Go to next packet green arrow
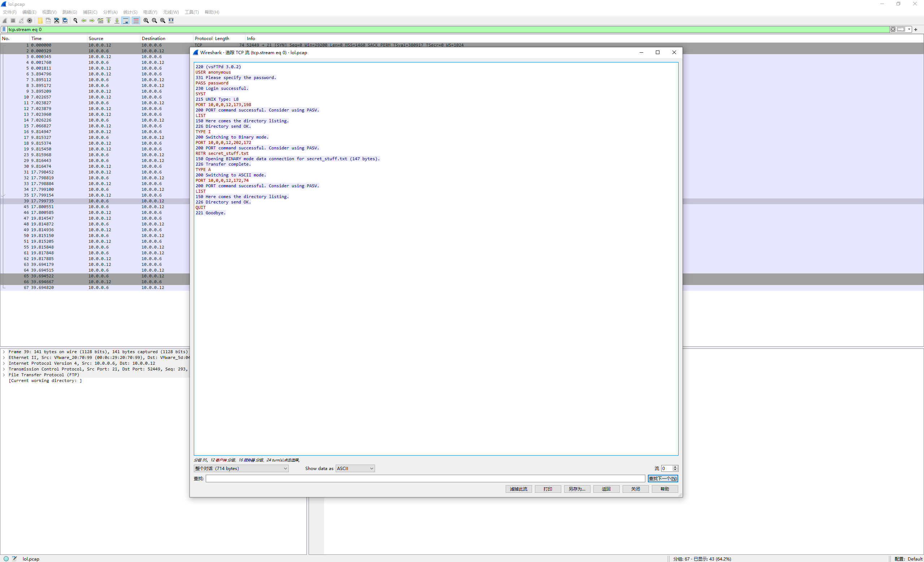The width and height of the screenshot is (924, 562). (92, 21)
